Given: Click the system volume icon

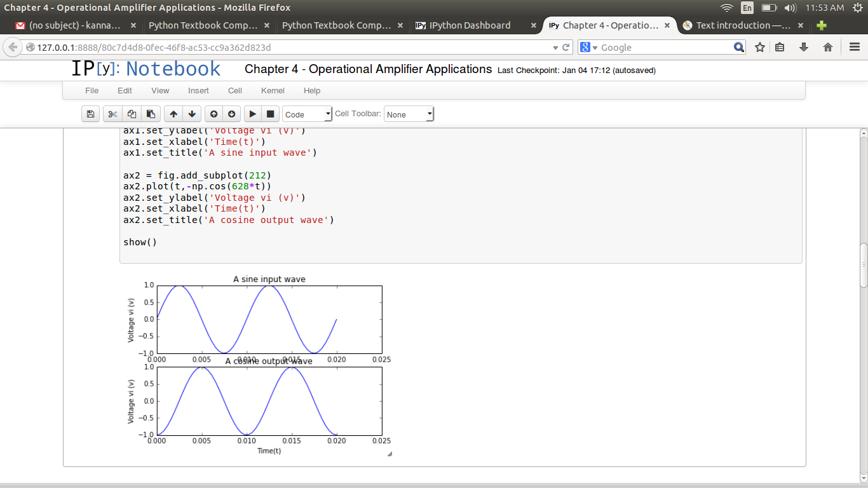Looking at the screenshot, I should 790,8.
